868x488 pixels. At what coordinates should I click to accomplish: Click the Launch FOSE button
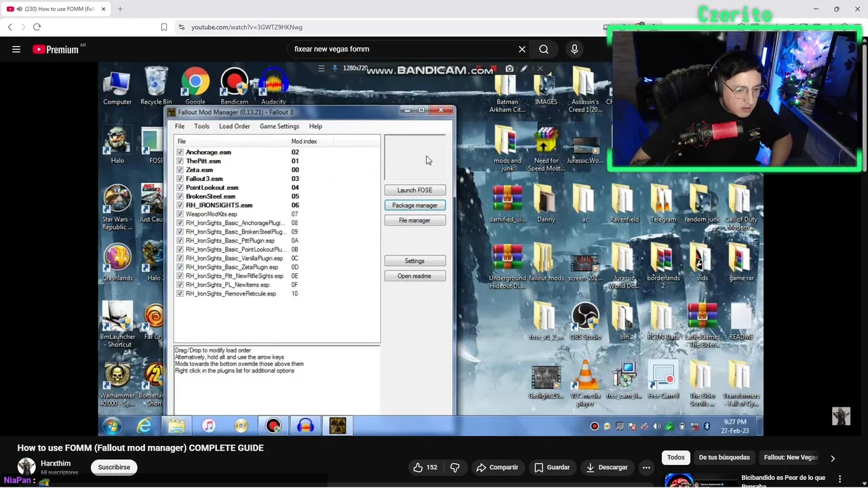[415, 190]
